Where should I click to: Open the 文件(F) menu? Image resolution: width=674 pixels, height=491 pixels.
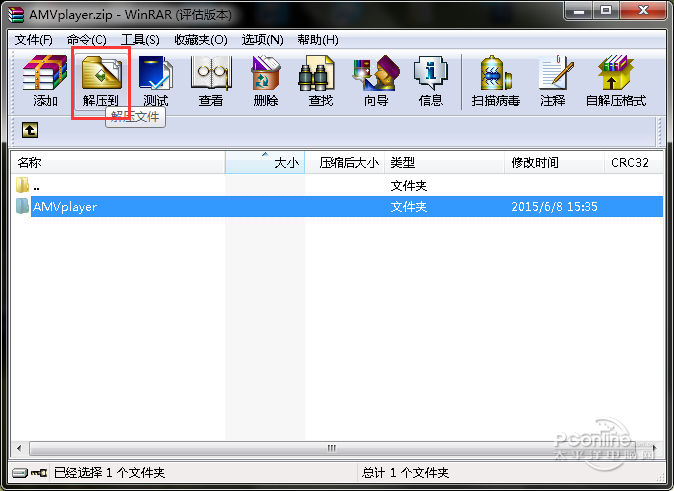tap(34, 40)
